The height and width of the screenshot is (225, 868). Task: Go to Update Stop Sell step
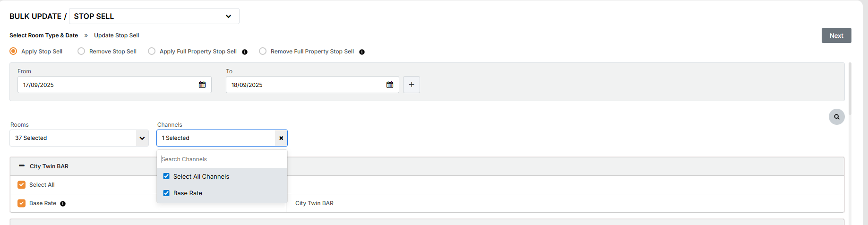pyautogui.click(x=116, y=35)
